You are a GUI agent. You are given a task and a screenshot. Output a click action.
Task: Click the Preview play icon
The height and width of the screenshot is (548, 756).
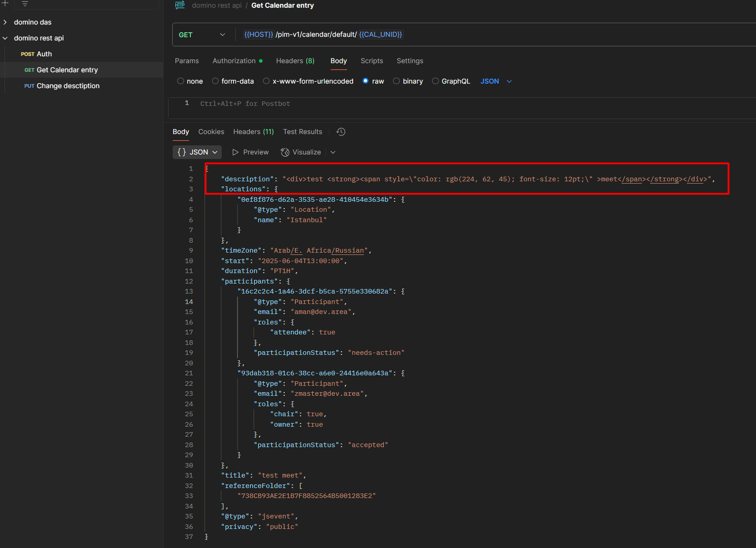pos(235,152)
